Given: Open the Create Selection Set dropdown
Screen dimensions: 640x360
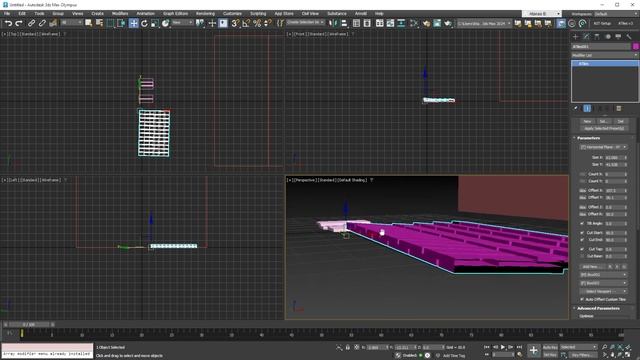Looking at the screenshot, I should (305, 22).
